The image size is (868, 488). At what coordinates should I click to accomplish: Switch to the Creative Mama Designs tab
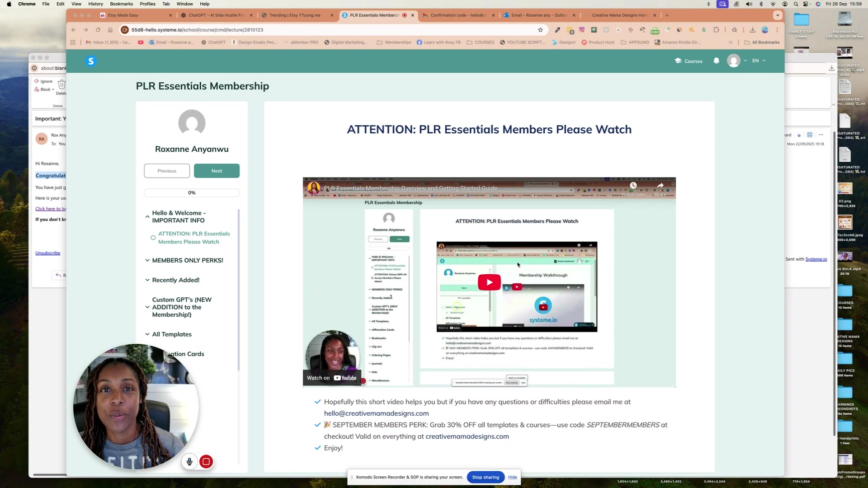620,15
